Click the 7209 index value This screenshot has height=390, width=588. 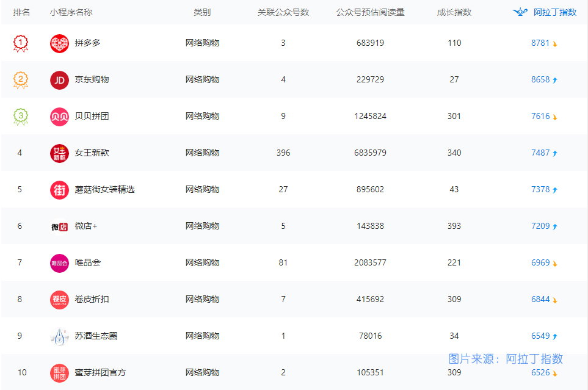[x=540, y=226]
